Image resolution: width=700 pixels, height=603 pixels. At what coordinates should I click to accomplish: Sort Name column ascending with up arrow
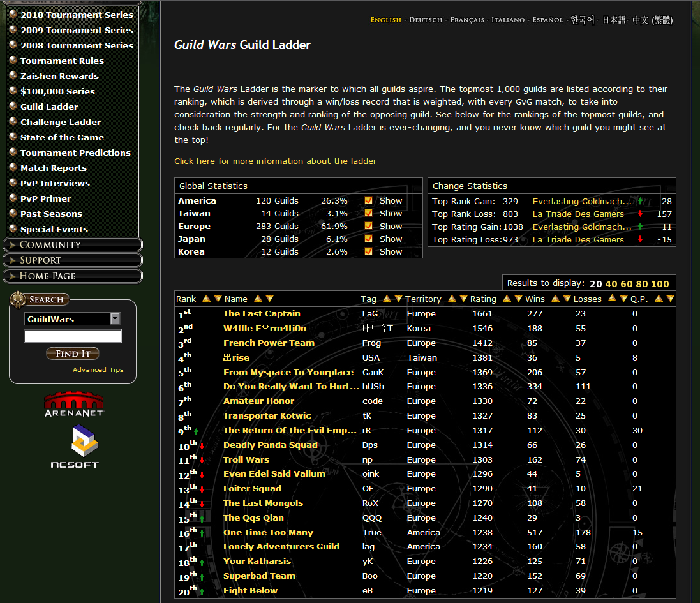coord(258,299)
